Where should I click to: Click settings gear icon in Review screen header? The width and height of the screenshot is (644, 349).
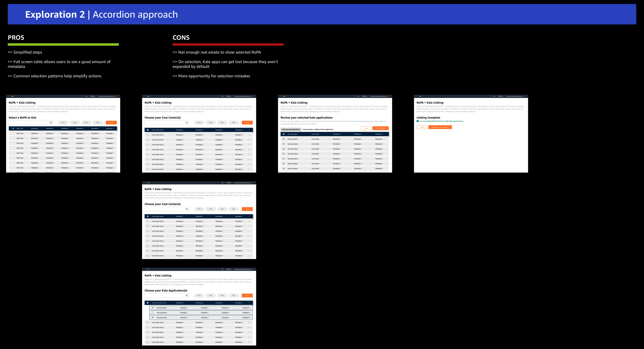pyautogui.click(x=358, y=96)
